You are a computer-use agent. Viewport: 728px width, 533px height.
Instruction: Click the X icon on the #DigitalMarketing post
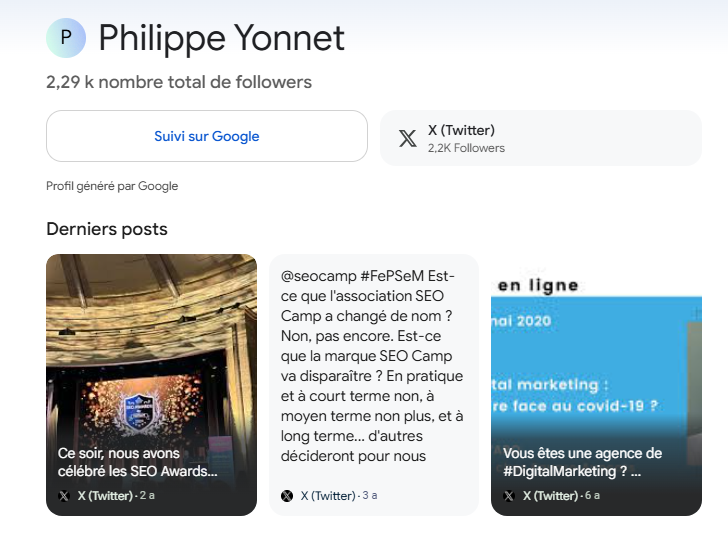tap(509, 496)
